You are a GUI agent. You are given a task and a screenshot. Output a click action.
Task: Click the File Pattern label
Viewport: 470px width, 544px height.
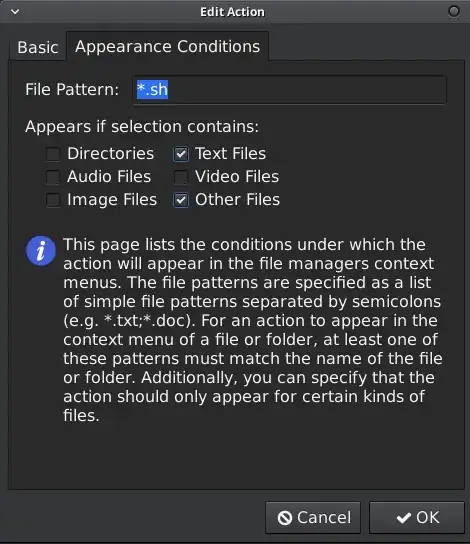(x=72, y=90)
